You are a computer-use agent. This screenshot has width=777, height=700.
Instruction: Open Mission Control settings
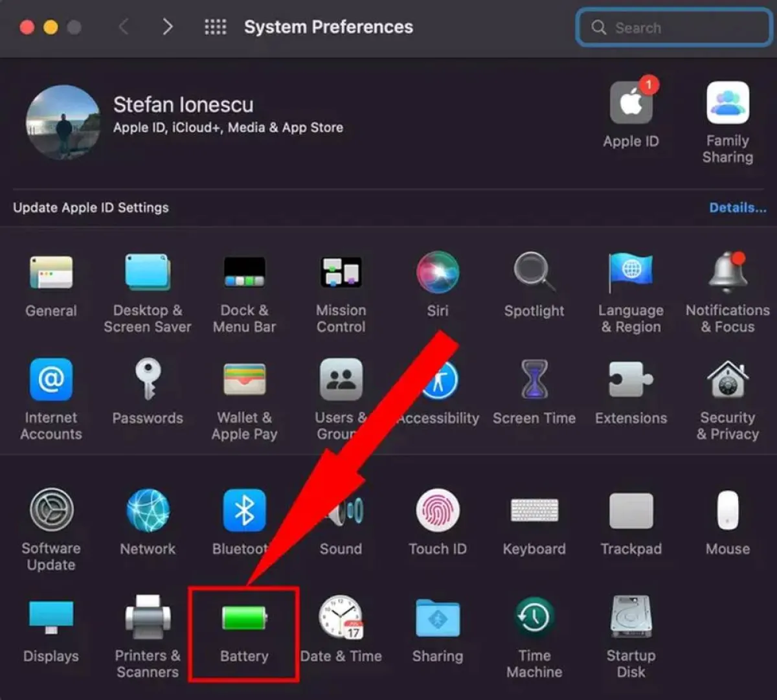pos(341,272)
